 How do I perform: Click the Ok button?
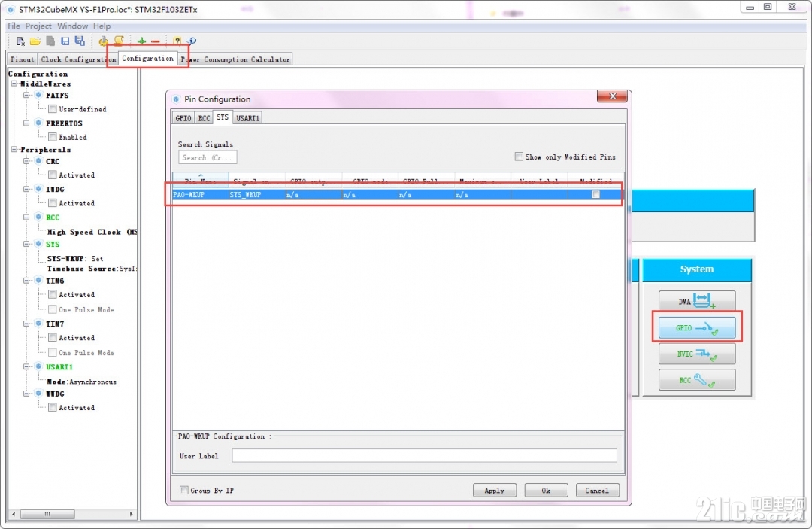point(546,490)
